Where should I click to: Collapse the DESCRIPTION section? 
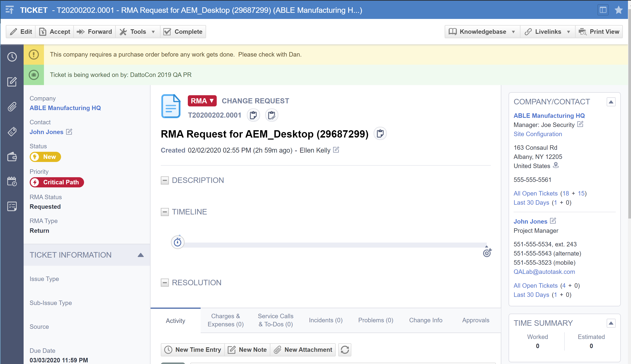tap(165, 180)
